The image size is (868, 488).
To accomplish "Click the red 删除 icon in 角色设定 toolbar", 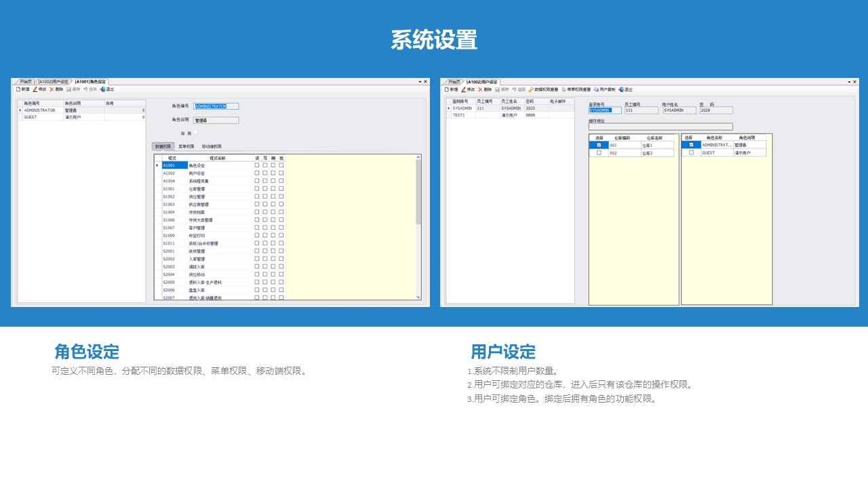I will 52,89.
